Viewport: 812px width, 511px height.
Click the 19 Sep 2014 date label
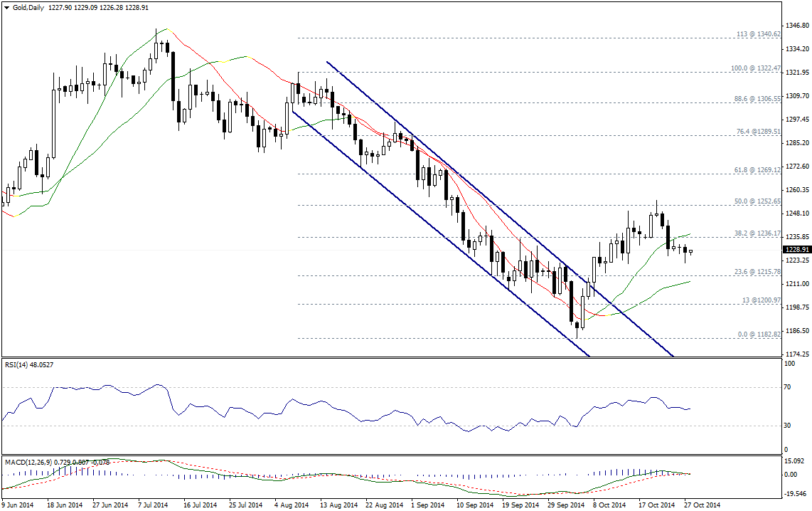click(x=521, y=505)
